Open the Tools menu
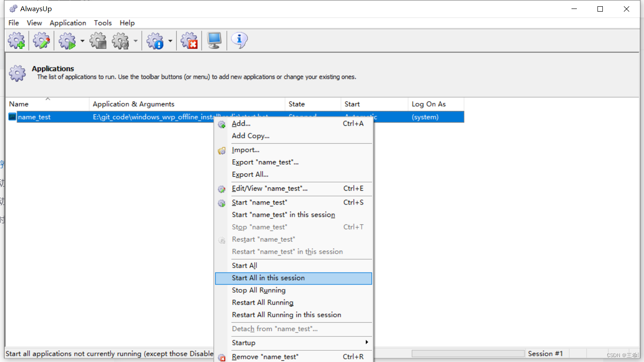The image size is (644, 362). click(x=102, y=23)
